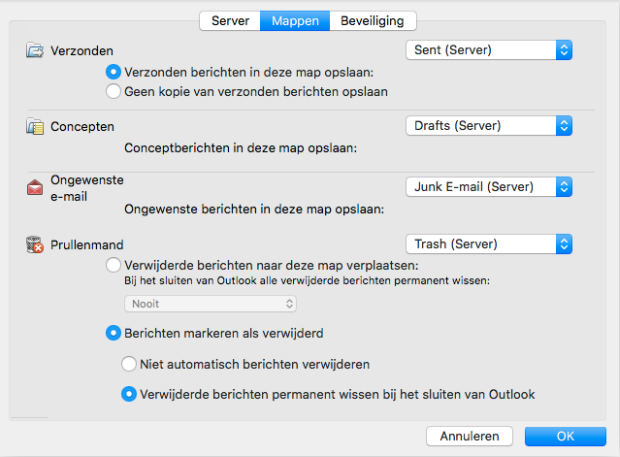Viewport: 620px width, 457px height.
Task: Switch to the Beveiliging tab
Action: 374,21
